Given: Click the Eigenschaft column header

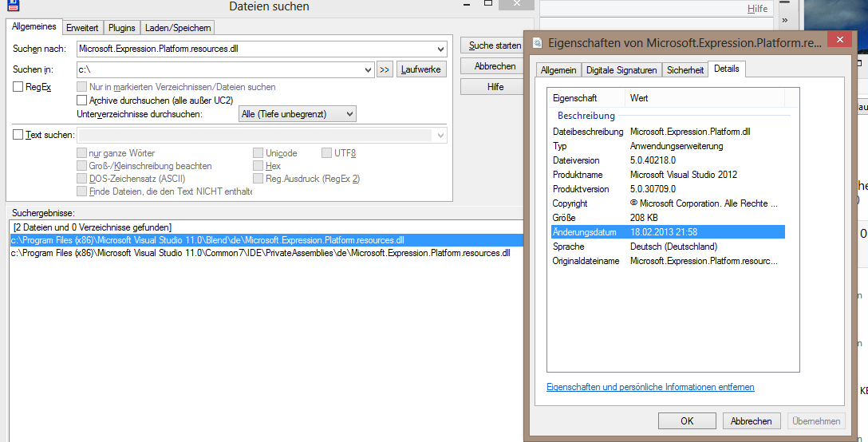Looking at the screenshot, I should (x=586, y=98).
